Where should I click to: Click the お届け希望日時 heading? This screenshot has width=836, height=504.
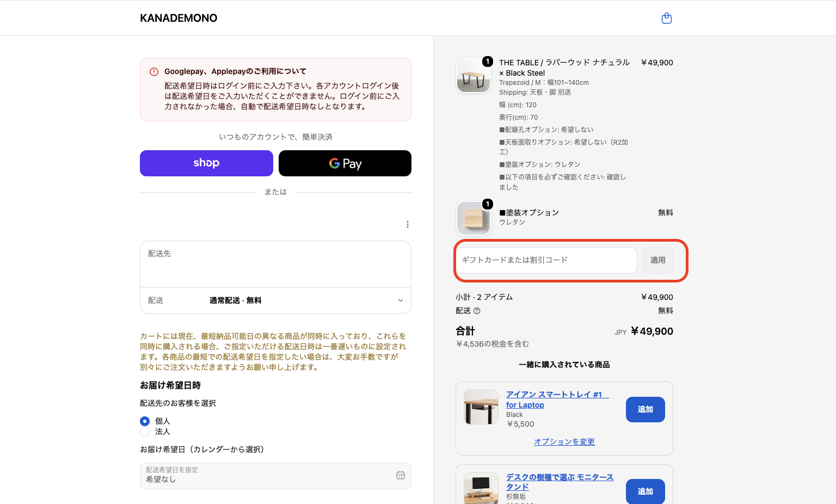coord(170,385)
